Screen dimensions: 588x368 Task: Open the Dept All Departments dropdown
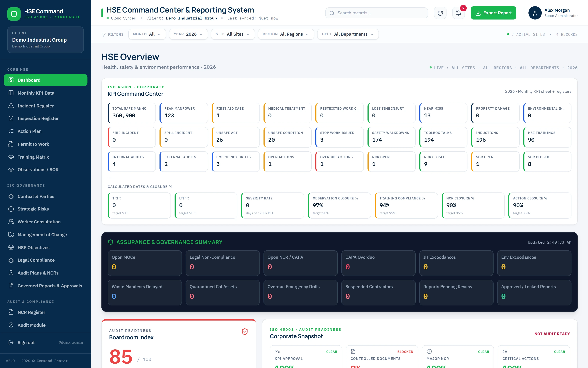(x=348, y=34)
